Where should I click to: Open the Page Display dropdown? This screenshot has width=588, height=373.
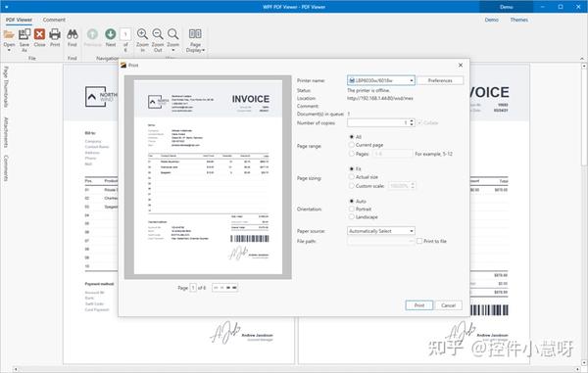tap(195, 40)
